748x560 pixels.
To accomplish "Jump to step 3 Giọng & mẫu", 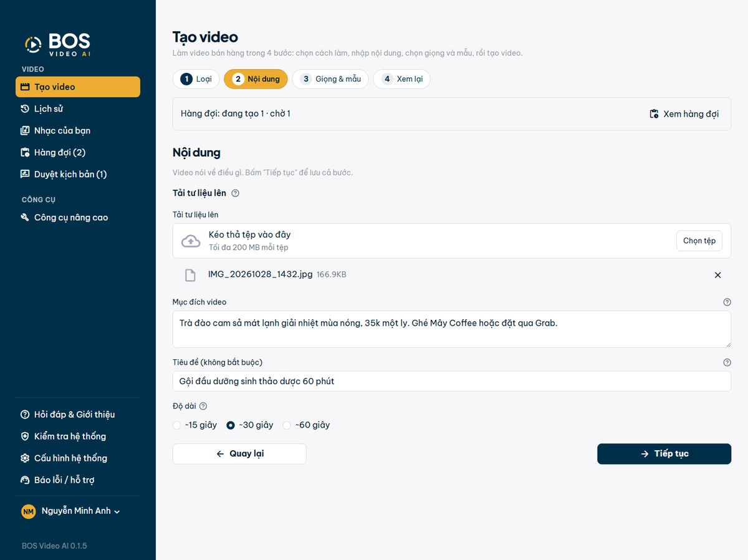I will [330, 79].
